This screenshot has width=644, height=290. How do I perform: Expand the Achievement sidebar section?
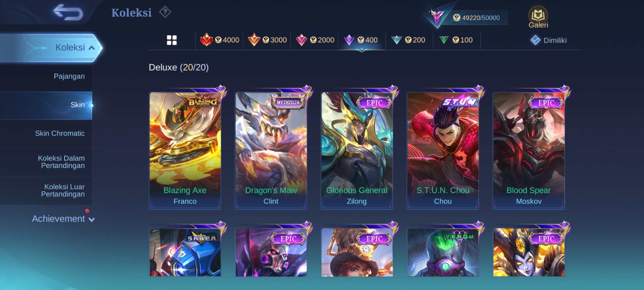point(63,219)
